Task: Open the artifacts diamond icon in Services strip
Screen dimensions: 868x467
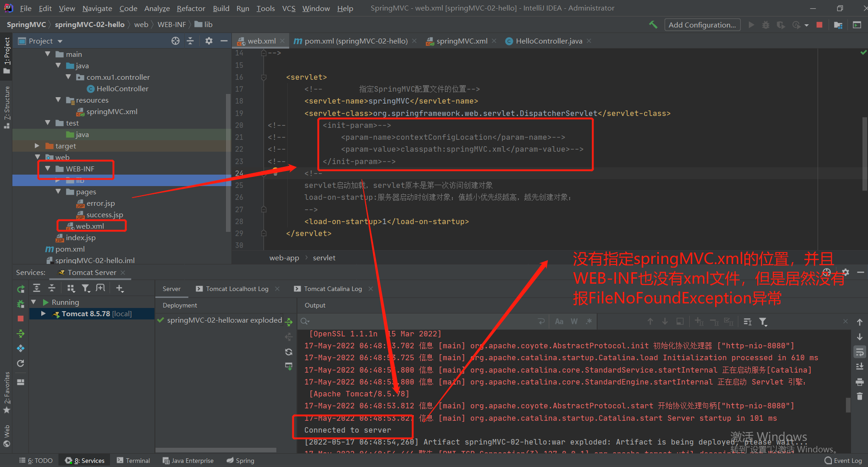Action: pos(21,348)
